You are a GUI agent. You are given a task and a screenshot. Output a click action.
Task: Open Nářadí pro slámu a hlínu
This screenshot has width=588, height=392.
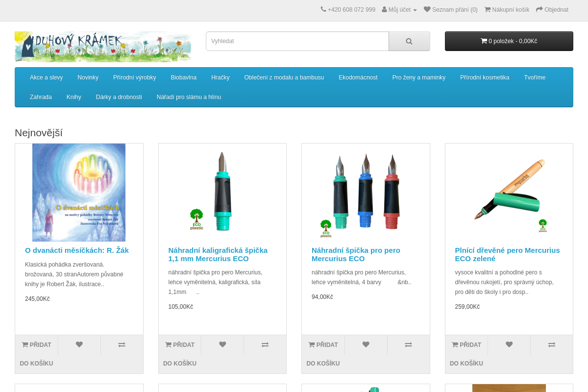[x=189, y=97]
